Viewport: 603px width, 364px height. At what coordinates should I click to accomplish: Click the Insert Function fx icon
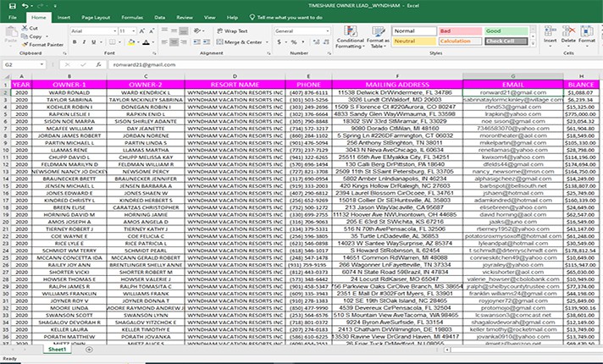(98, 65)
